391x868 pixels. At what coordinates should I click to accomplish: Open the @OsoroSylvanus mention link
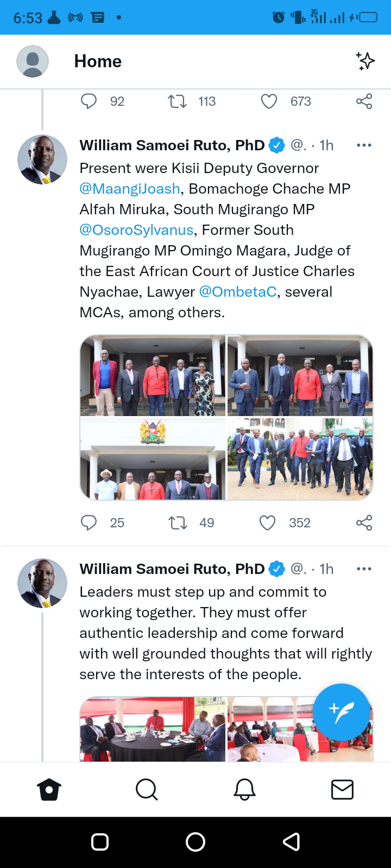(x=136, y=230)
